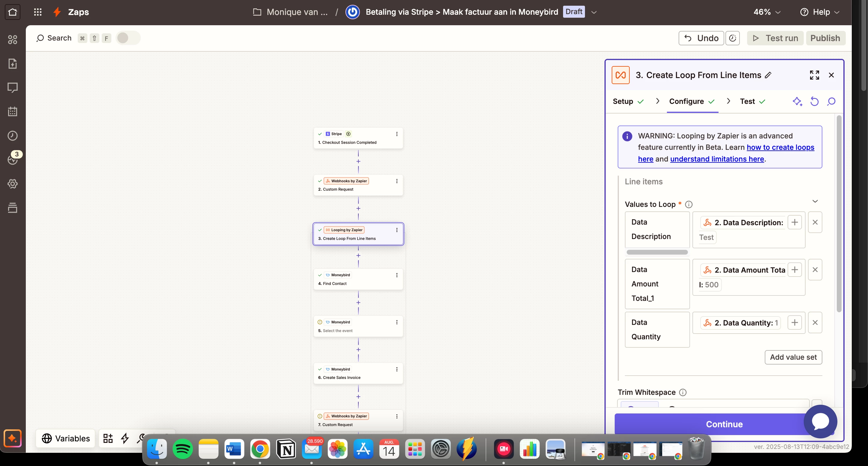Screen dimensions: 868x466
Task: Open the sidebar advanced settings gear
Action: (x=13, y=184)
